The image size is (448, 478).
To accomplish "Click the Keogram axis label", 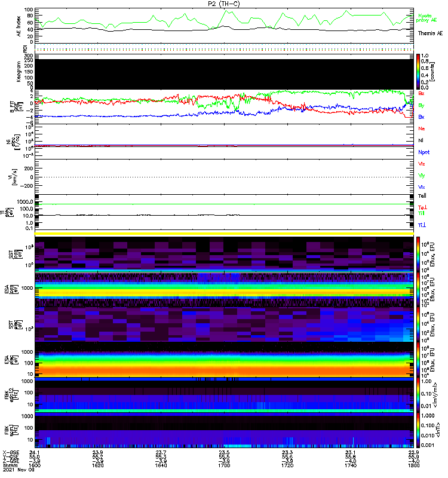I will pos(19,72).
